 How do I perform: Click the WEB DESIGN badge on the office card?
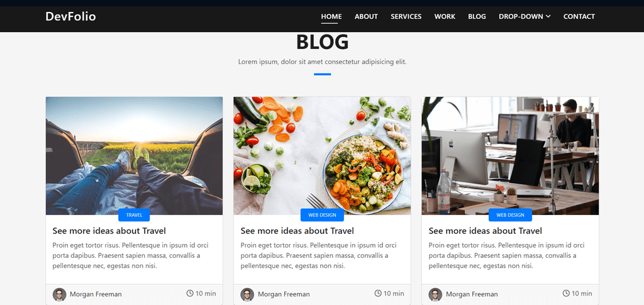tap(510, 215)
